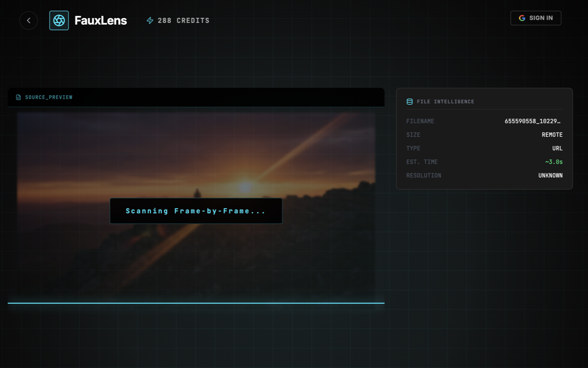Image resolution: width=588 pixels, height=368 pixels.
Task: Click the Google G logo icon
Action: click(x=522, y=18)
